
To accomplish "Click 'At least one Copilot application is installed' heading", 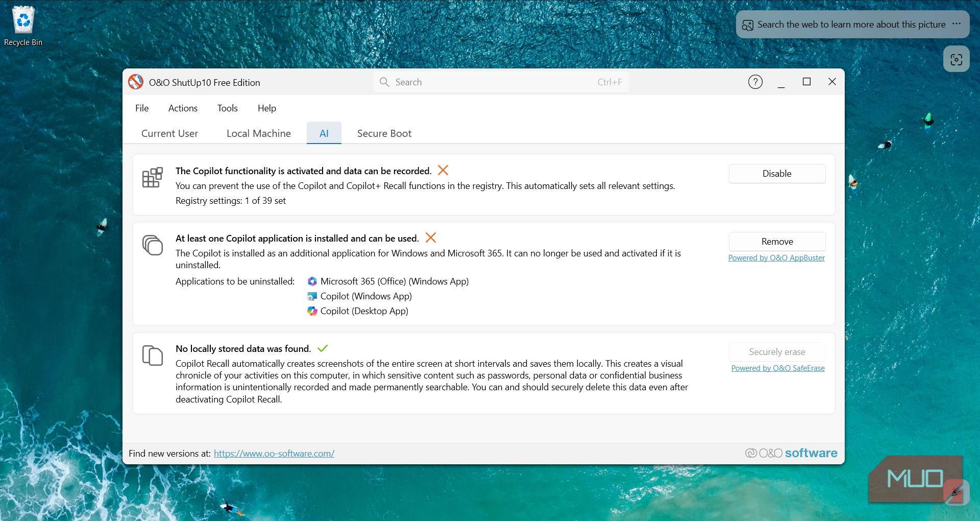I will coord(297,239).
